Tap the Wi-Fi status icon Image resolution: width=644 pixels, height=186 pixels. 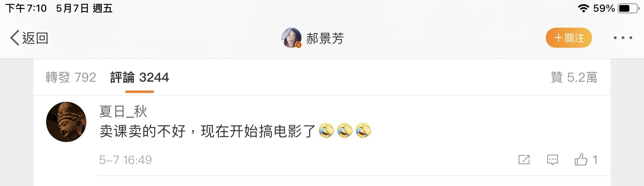tap(583, 8)
